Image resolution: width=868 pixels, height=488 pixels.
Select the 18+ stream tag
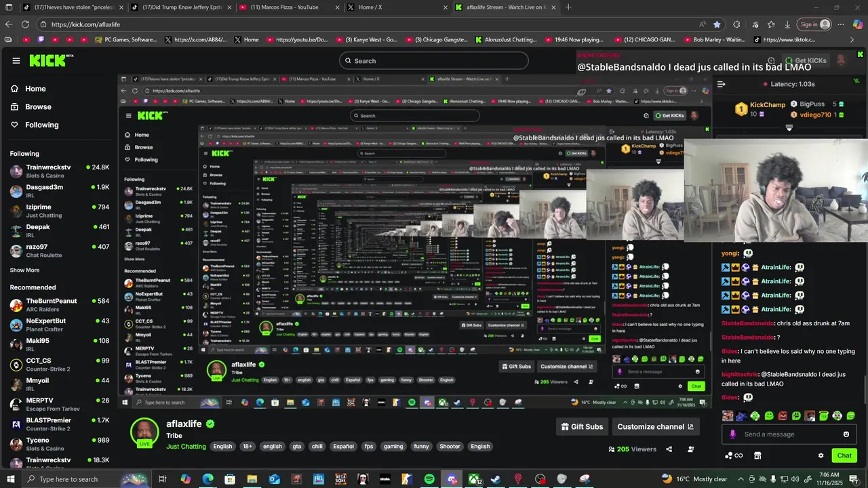248,446
